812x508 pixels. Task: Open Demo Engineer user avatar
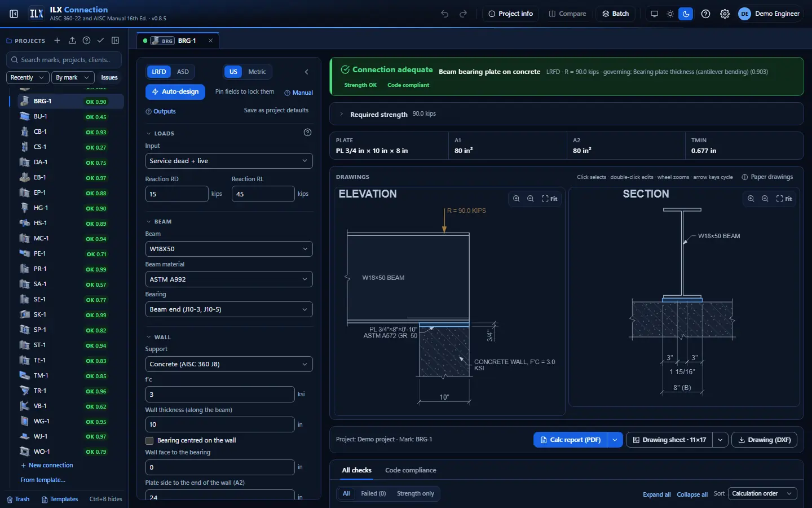(744, 14)
